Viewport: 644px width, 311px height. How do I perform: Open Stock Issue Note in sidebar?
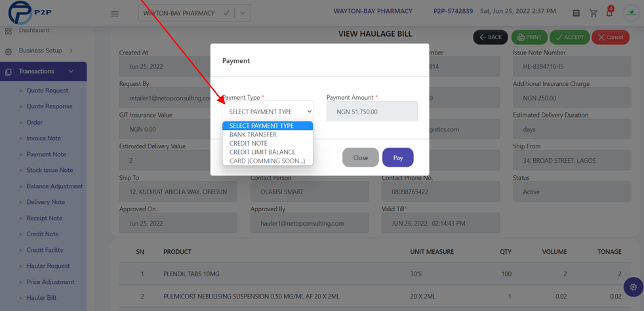pyautogui.click(x=50, y=170)
